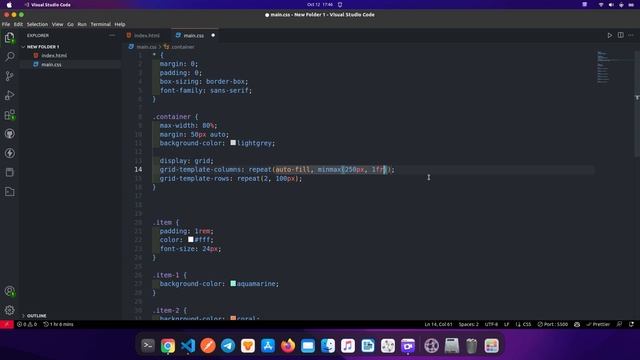Open Telegram from the dock
The width and height of the screenshot is (640, 360).
[228, 346]
